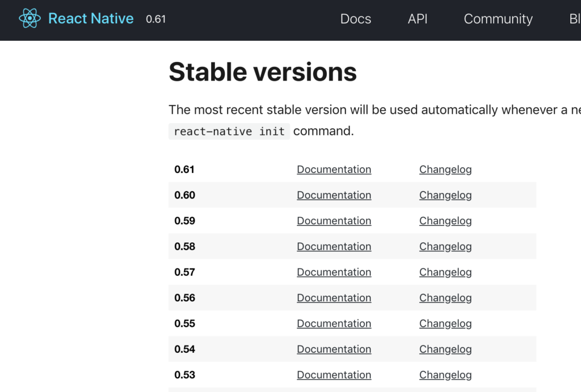581x392 pixels.
Task: Go to the Community navigation item
Action: click(498, 19)
